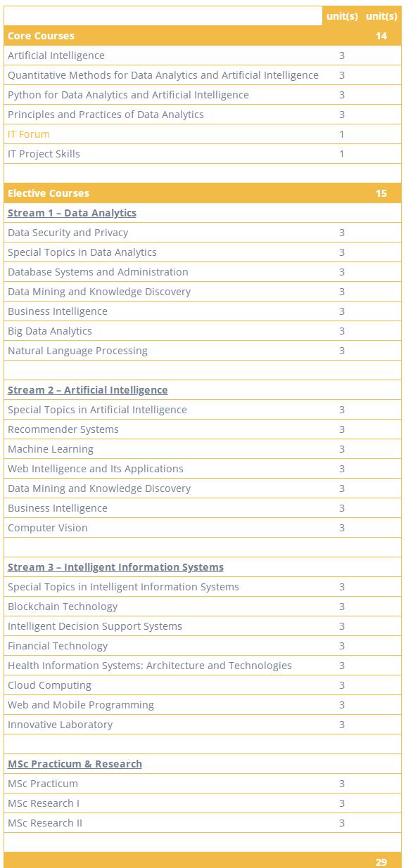The width and height of the screenshot is (406, 868).
Task: Open the IT Forum course link
Action: [29, 134]
